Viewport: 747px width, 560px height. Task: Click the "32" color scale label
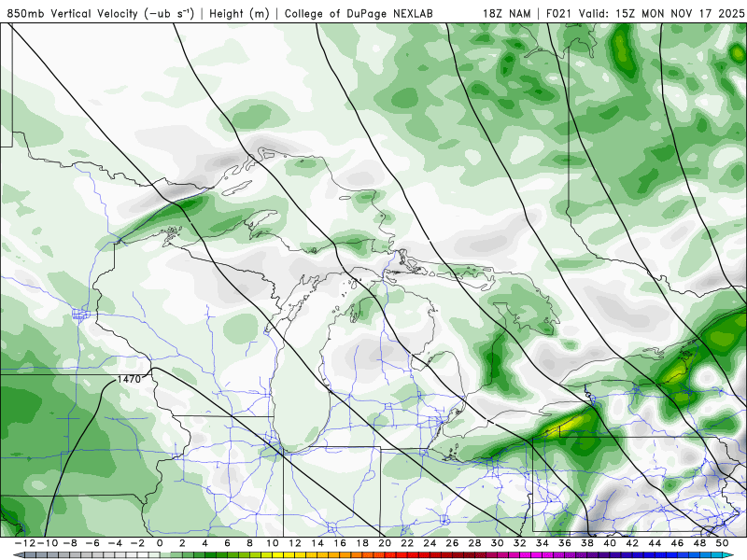coord(520,543)
